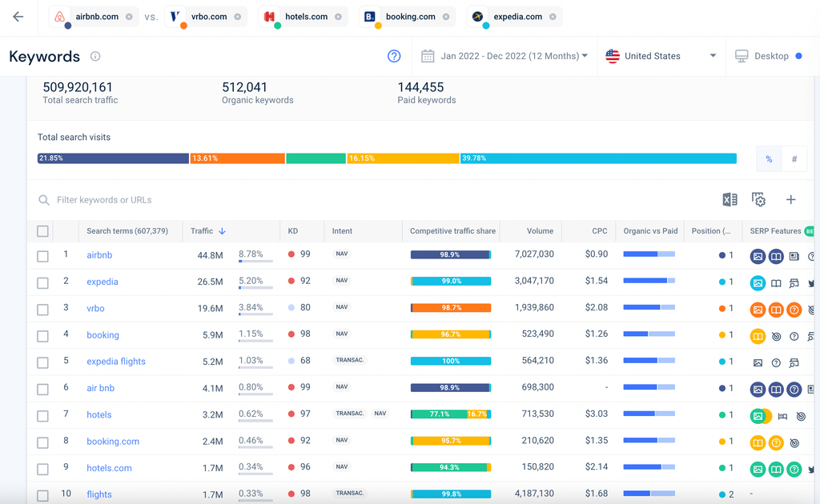Click the image SERP feature icon in expedia row

tap(758, 283)
